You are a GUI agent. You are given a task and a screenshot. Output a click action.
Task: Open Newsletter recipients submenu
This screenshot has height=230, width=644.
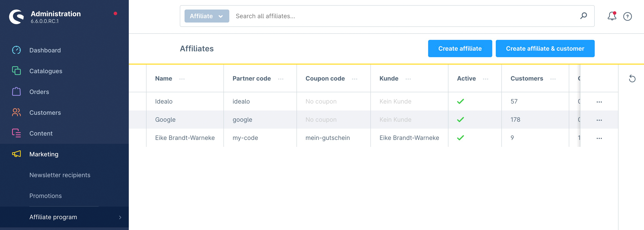pos(60,175)
